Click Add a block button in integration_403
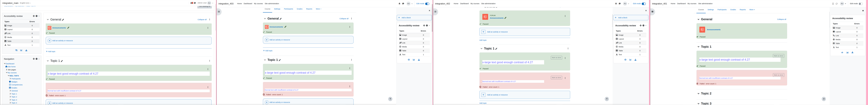Screen dimensions: 868x105 point(414,18)
